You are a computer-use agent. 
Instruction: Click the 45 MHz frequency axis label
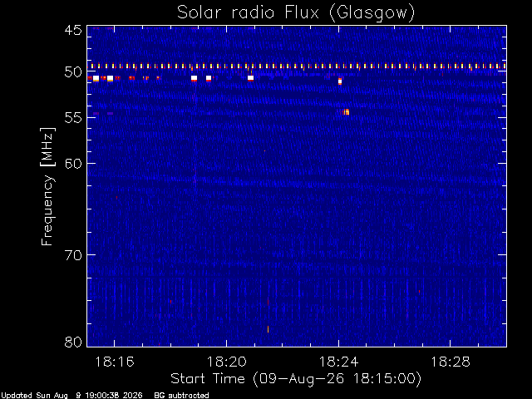tap(73, 30)
